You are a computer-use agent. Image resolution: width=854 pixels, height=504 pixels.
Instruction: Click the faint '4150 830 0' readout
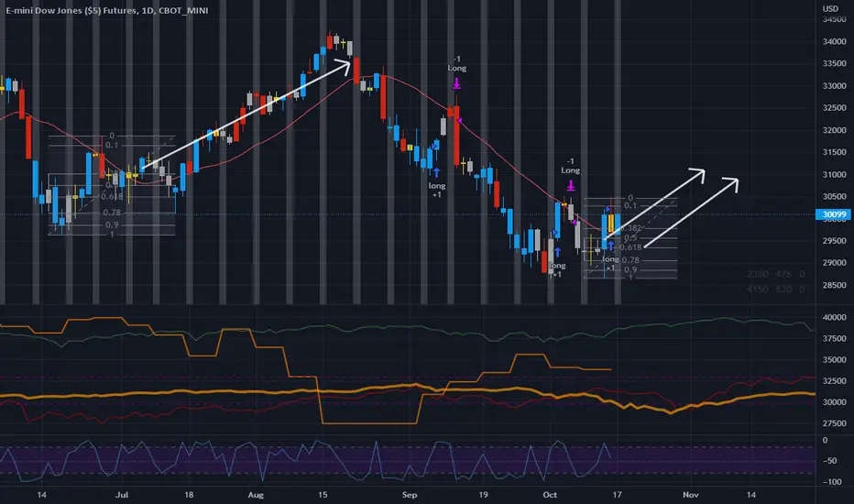coord(775,290)
